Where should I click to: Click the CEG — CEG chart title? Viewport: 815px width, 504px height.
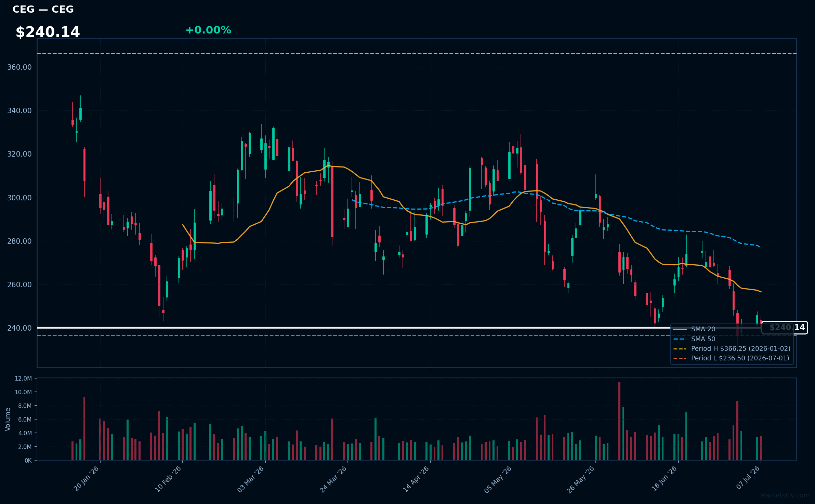43,9
